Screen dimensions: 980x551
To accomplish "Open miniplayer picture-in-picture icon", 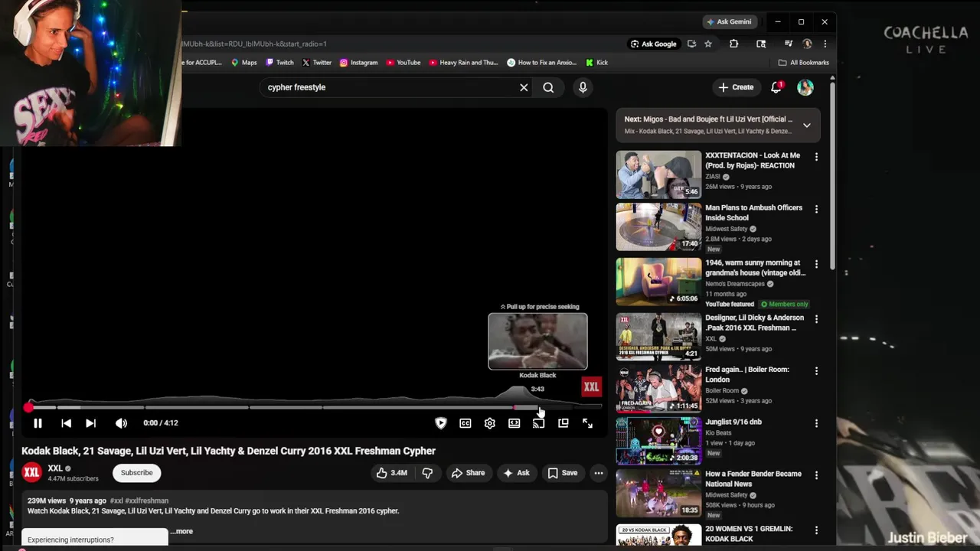I will point(563,423).
